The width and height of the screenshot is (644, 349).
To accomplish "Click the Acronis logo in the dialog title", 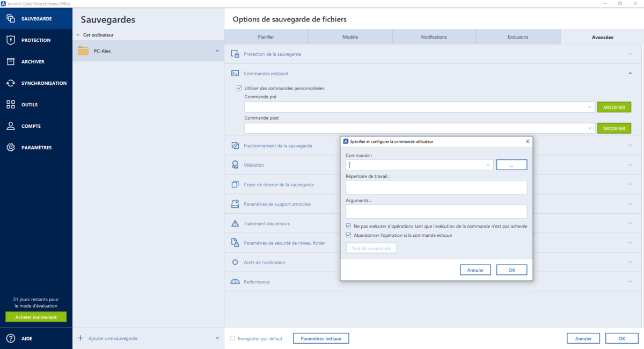I will pyautogui.click(x=346, y=142).
